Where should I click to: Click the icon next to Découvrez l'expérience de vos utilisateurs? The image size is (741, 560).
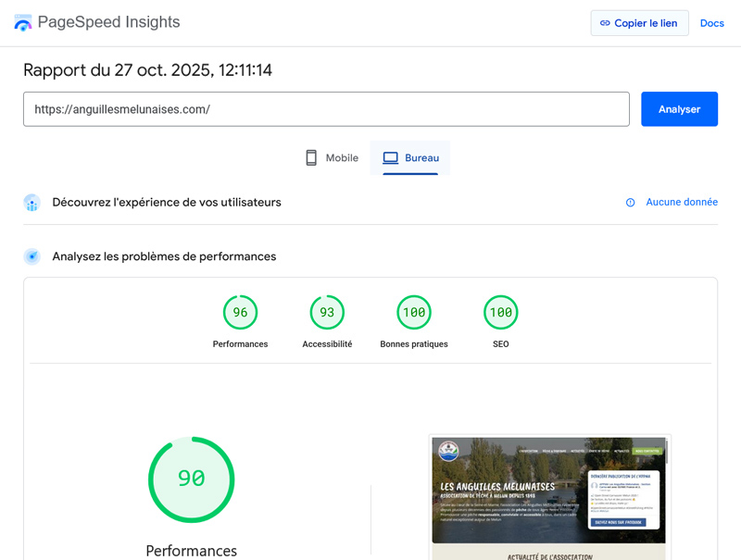[x=31, y=202]
